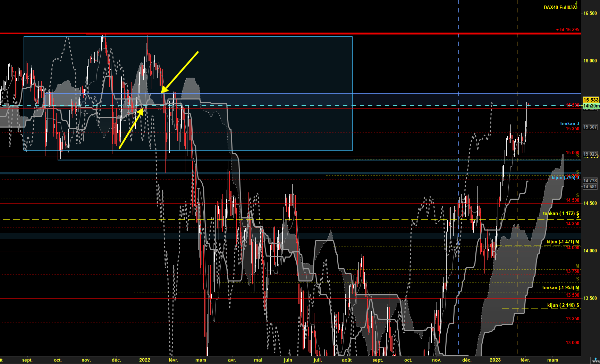This screenshot has width=600, height=364.
Task: Select the yellow 14 500 price axis label
Action: (x=590, y=203)
